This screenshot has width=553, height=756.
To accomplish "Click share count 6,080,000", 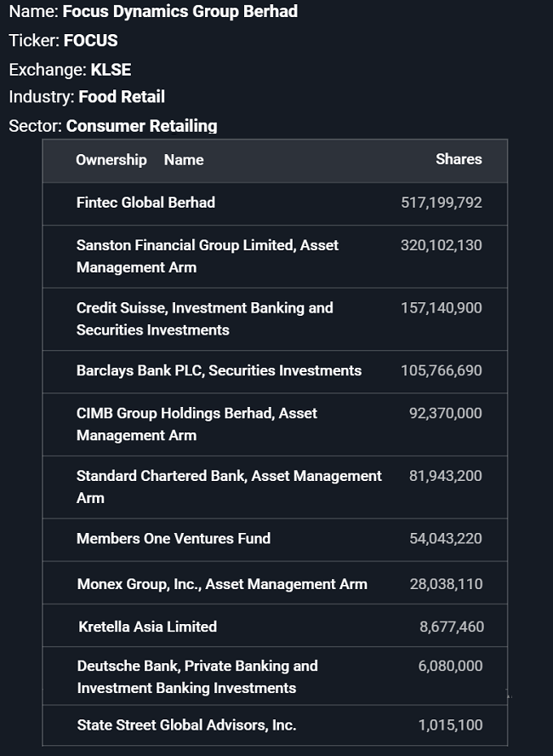I will click(x=450, y=666).
